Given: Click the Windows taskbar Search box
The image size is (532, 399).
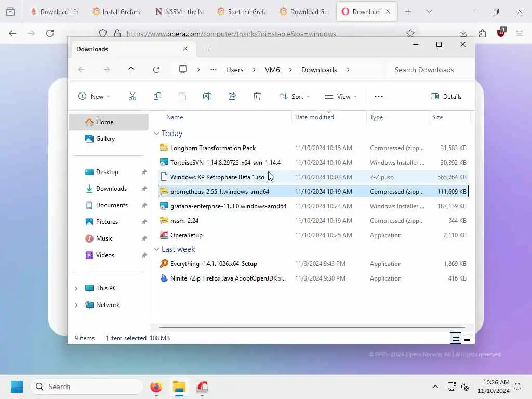Looking at the screenshot, I should click(87, 387).
